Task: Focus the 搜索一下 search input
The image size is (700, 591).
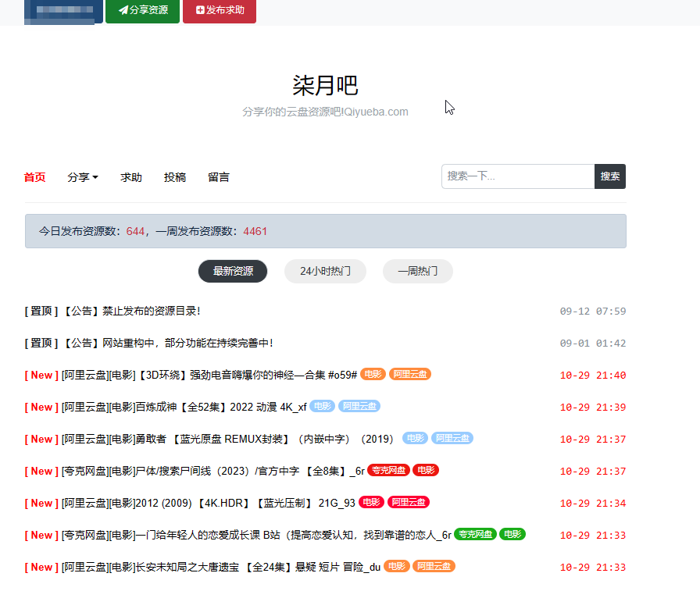Action: tap(518, 176)
